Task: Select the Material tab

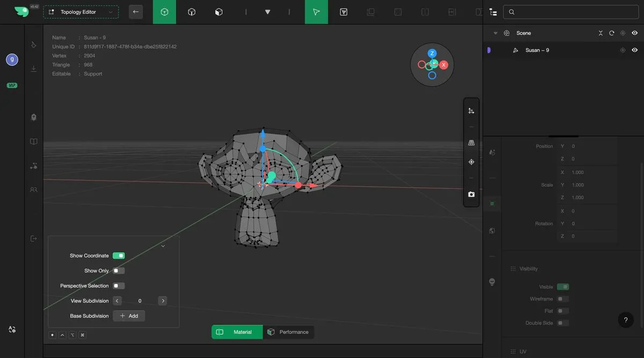Action: [x=237, y=332]
